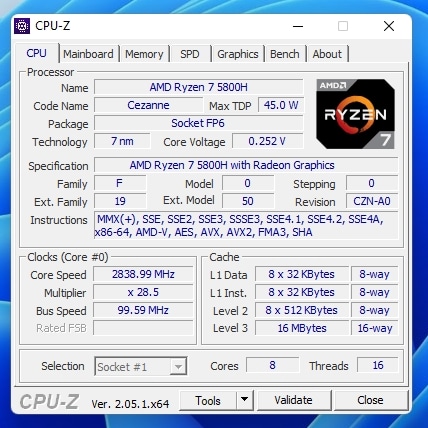Click the AMD Ryzen 7 logo badge
The image size is (428, 428).
355,114
